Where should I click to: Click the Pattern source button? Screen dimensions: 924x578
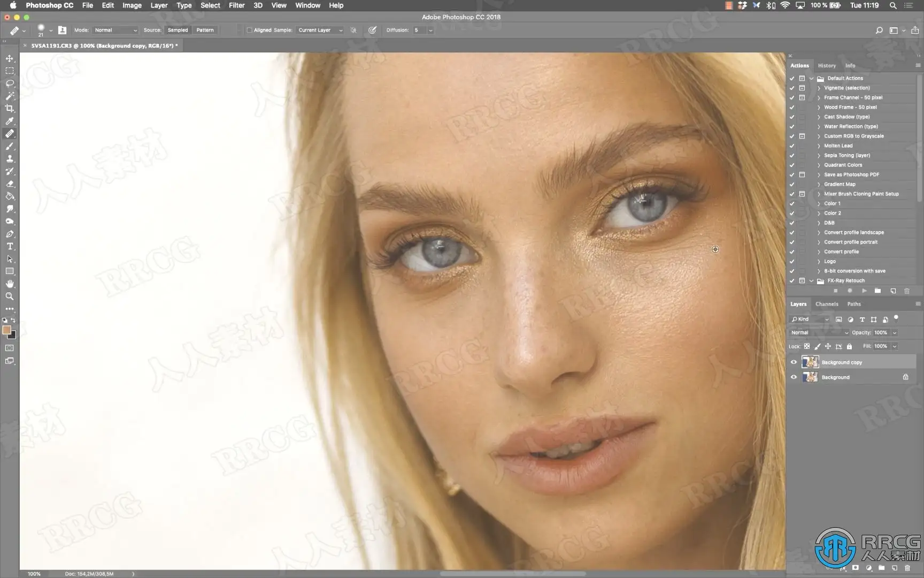[205, 31]
